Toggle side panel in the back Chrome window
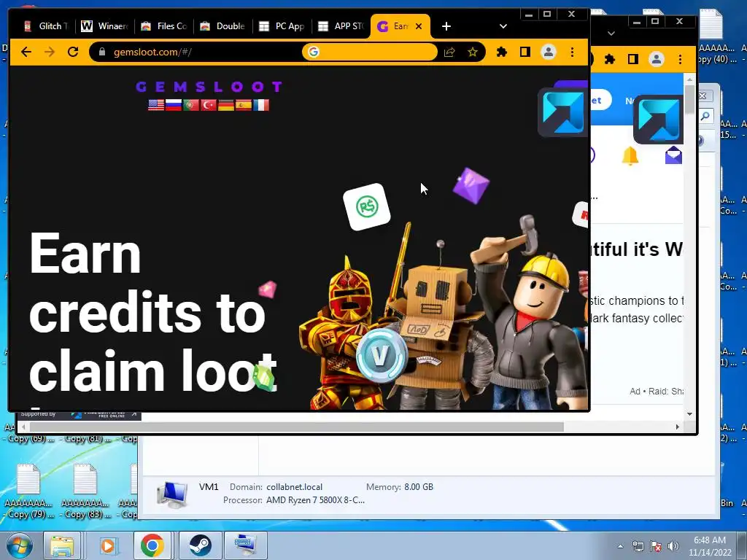This screenshot has width=747, height=560. point(633,59)
